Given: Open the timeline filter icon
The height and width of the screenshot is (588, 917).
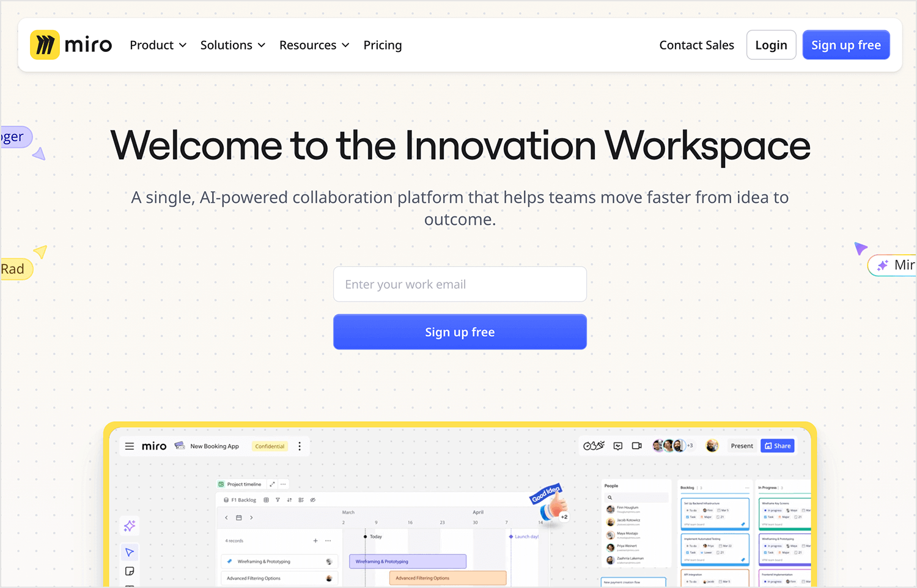Looking at the screenshot, I should tap(278, 500).
